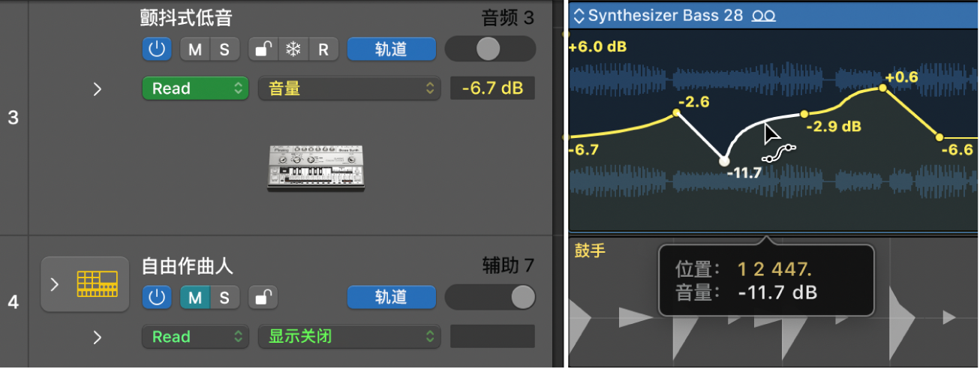Expand the automation lanes of track 3
The height and width of the screenshot is (369, 980).
click(x=97, y=88)
